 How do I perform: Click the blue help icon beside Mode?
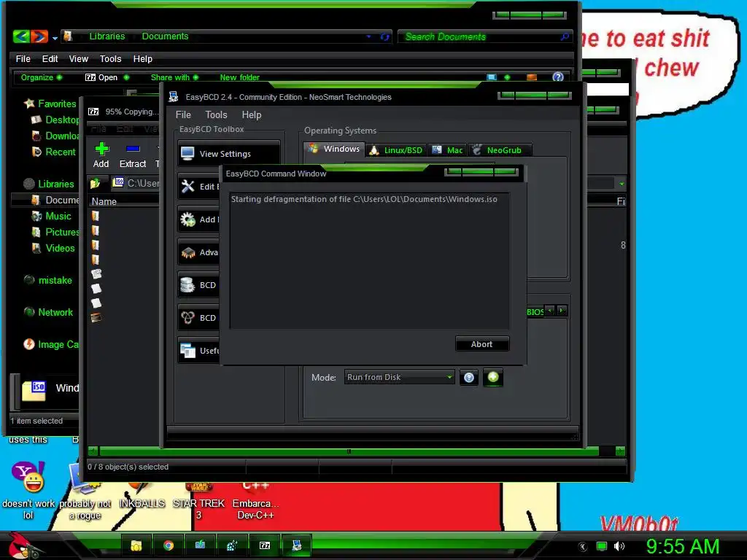click(469, 378)
